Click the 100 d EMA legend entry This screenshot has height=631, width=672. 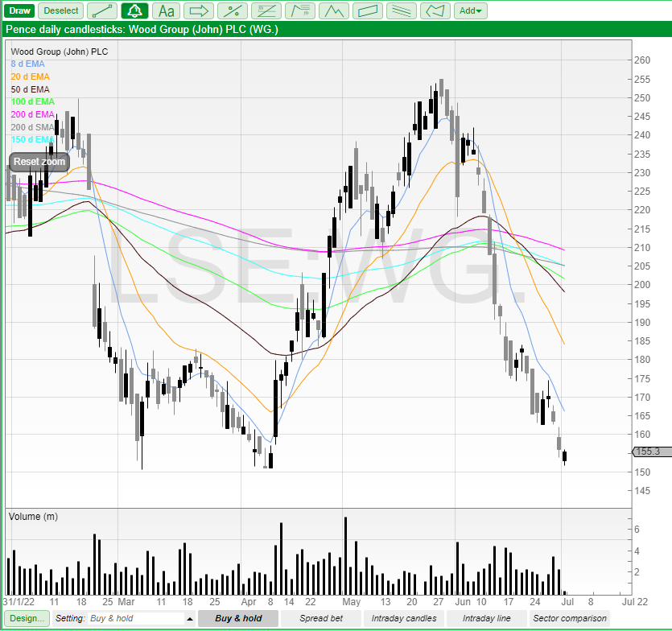(32, 101)
